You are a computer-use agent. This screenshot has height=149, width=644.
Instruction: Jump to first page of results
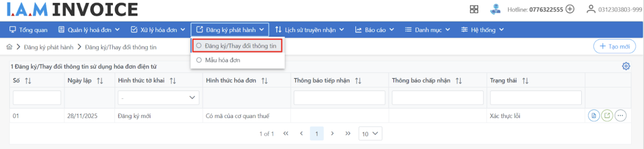[x=286, y=133]
